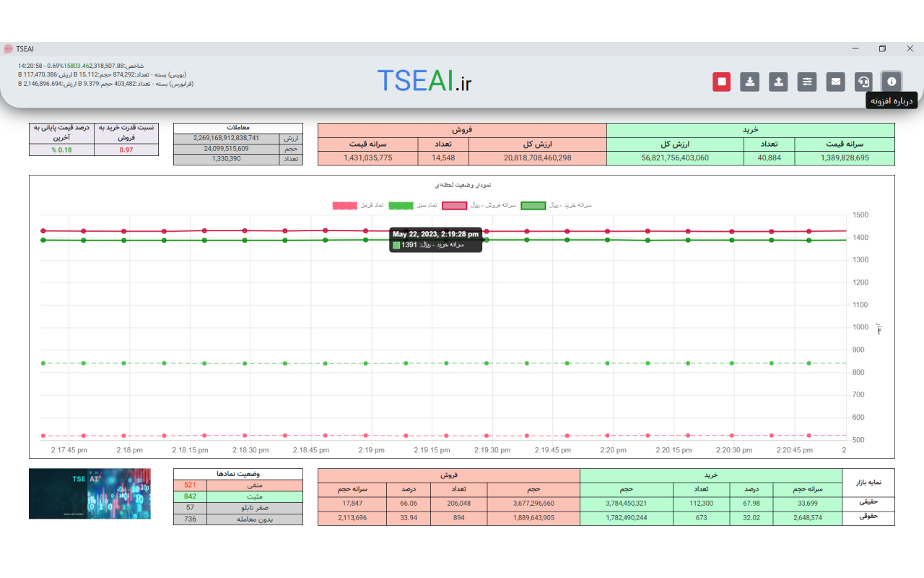The image size is (924, 578).
Task: Click the highlighted green data point near the tooltip
Action: [x=487, y=240]
